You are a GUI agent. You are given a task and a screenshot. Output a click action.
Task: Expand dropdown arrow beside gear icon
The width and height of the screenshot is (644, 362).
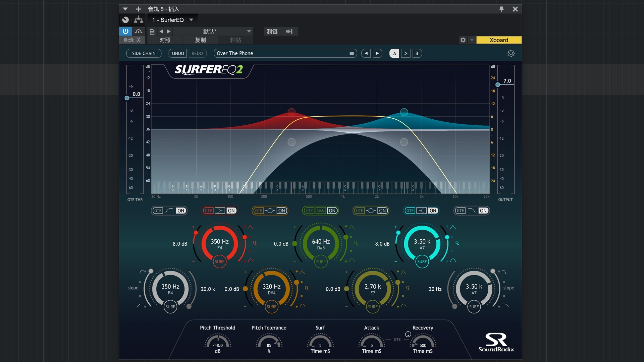472,40
